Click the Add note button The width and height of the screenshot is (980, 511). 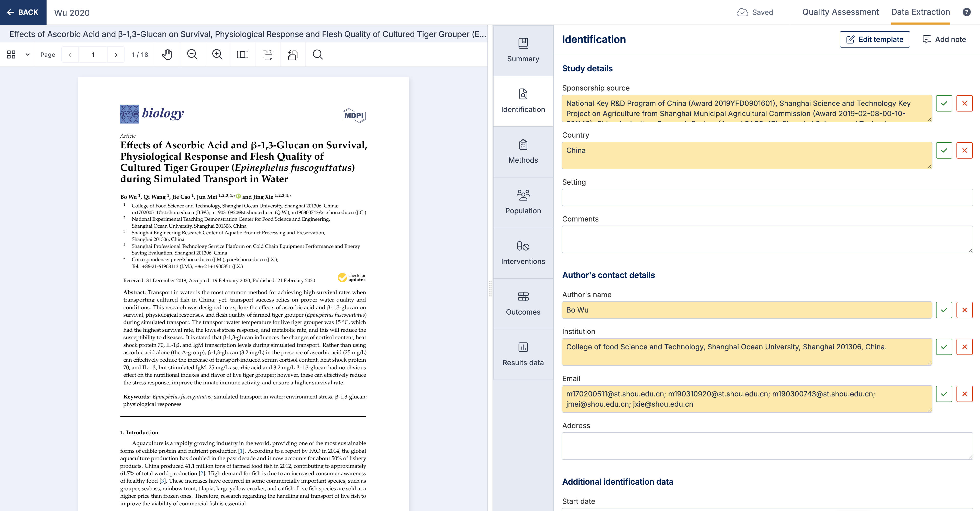click(x=944, y=40)
